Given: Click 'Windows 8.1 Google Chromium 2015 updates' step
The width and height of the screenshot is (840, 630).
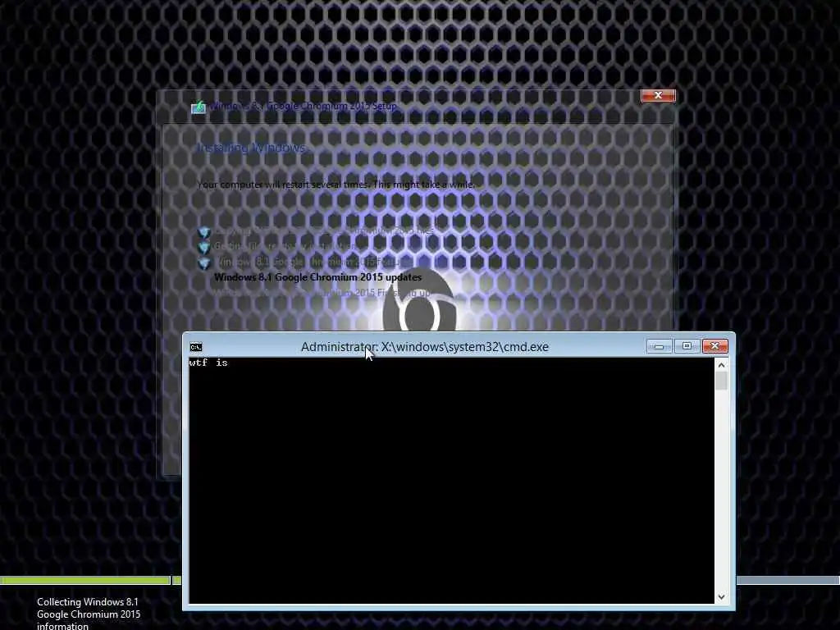Looking at the screenshot, I should click(x=317, y=277).
